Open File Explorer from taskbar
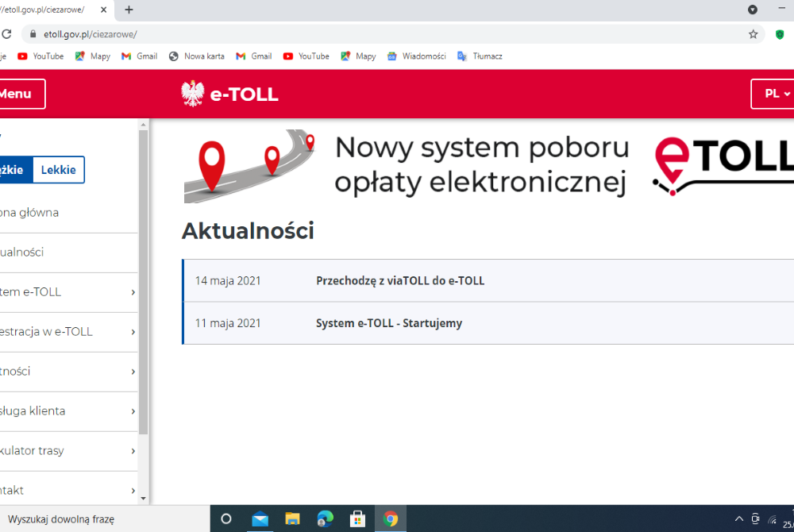 coord(292,519)
